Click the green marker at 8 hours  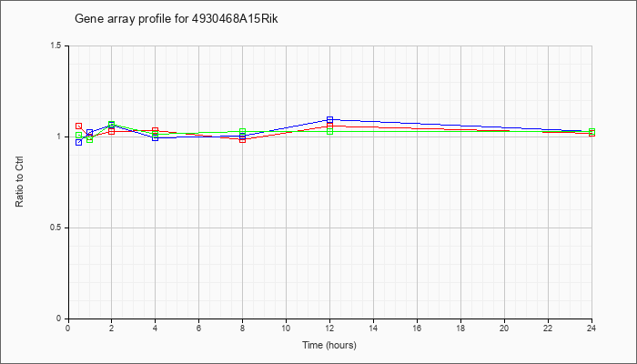(x=243, y=131)
